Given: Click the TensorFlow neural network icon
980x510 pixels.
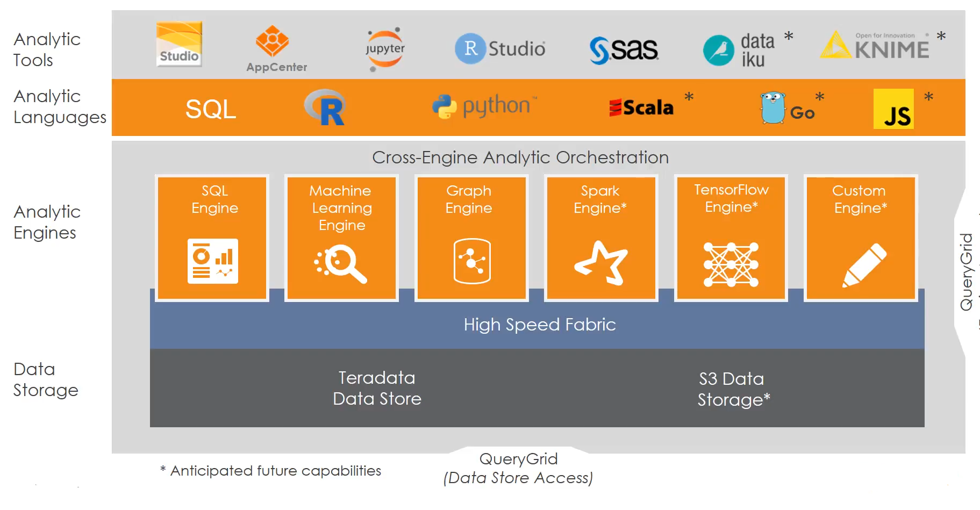Looking at the screenshot, I should pos(731,264).
